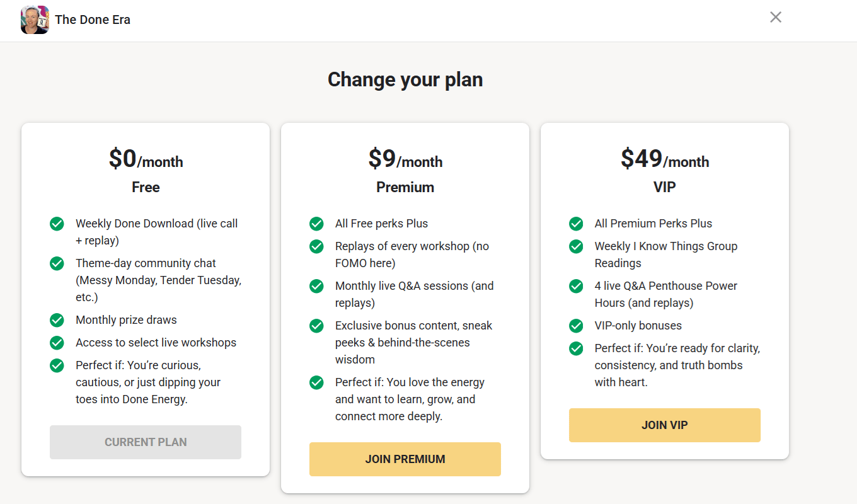Click checkmark beside Access to select live workshops
Image resolution: width=857 pixels, height=504 pixels.
57,343
